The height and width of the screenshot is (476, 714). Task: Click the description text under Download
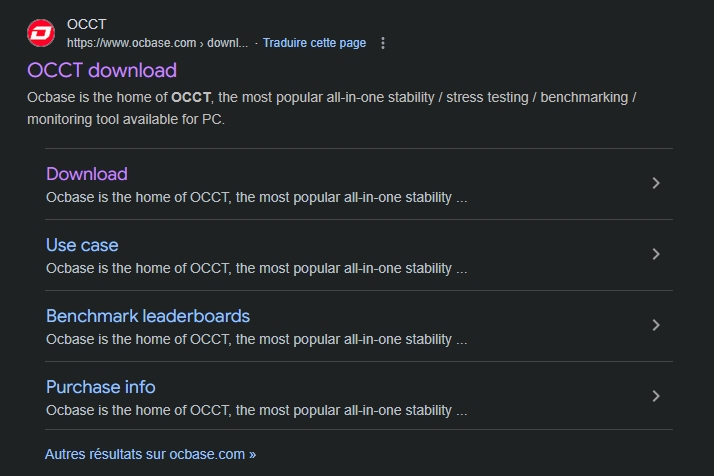pyautogui.click(x=256, y=197)
